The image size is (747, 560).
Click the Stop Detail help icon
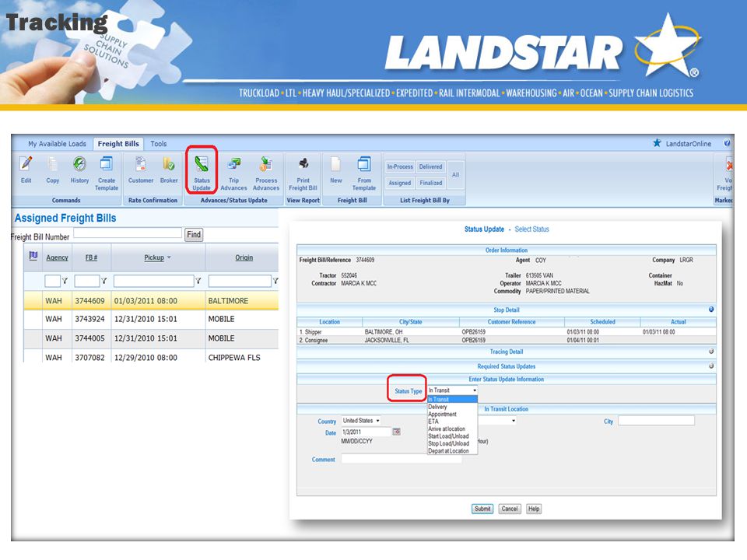(x=711, y=310)
